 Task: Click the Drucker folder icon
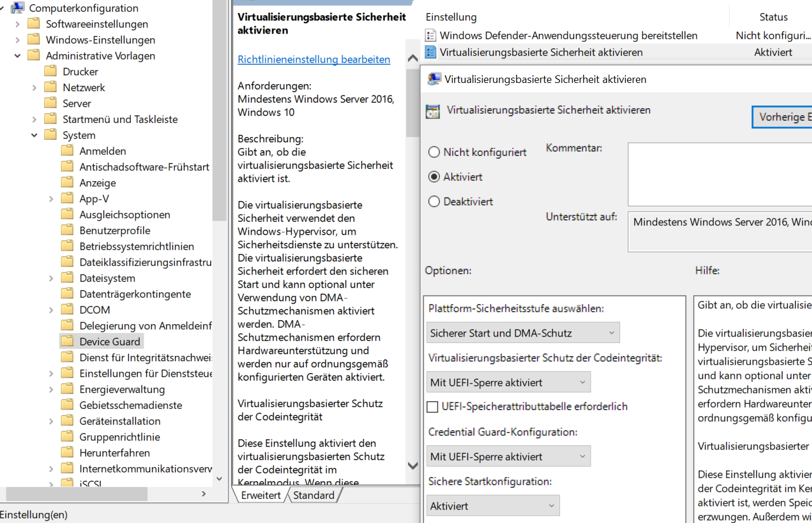pyautogui.click(x=51, y=71)
